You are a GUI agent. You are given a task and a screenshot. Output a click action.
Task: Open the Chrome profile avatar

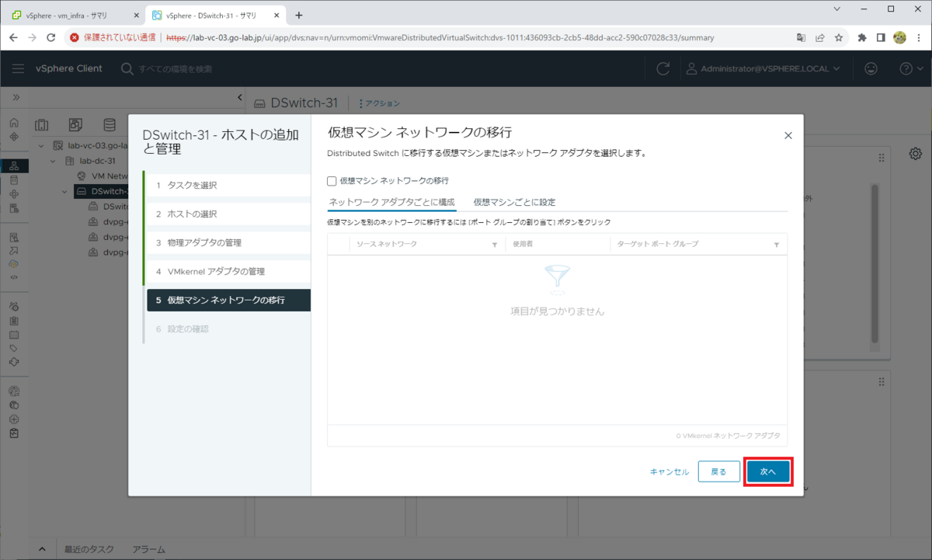pyautogui.click(x=899, y=37)
